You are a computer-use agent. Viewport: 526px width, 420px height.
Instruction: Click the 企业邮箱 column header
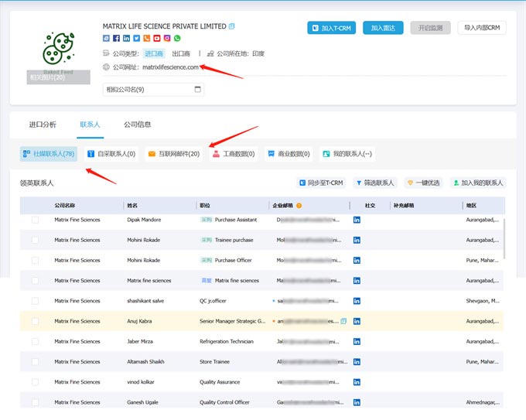(x=282, y=206)
